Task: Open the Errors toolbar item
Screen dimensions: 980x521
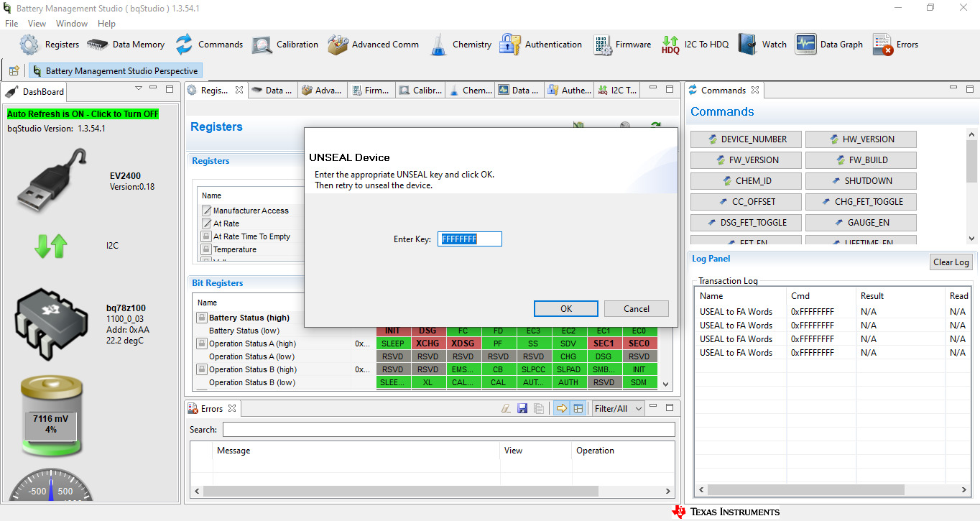Action: pyautogui.click(x=895, y=45)
